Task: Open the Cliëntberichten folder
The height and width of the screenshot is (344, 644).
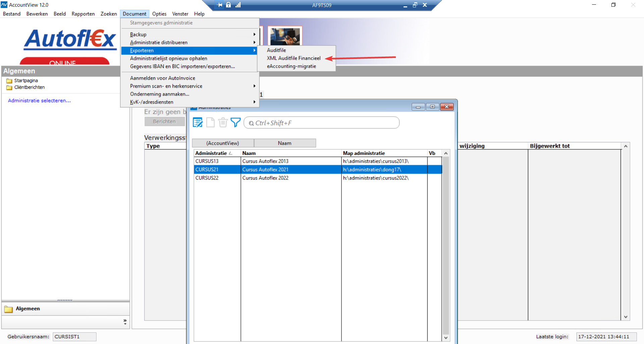Action: [25, 87]
